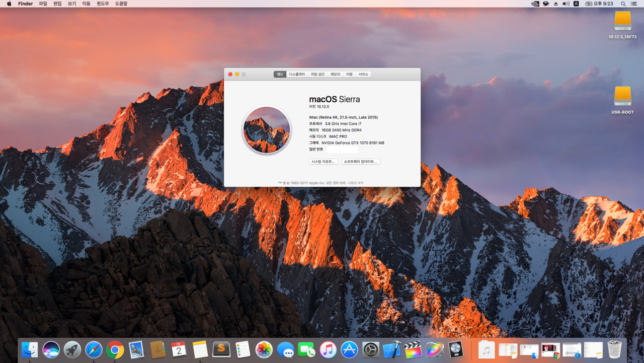Open volume control in menu bar
This screenshot has width=644, height=363.
tap(566, 4)
